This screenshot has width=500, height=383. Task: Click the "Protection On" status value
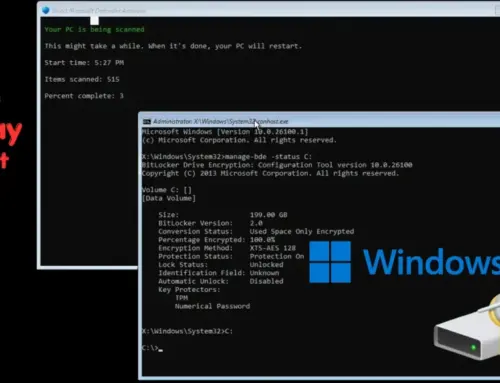(277, 256)
